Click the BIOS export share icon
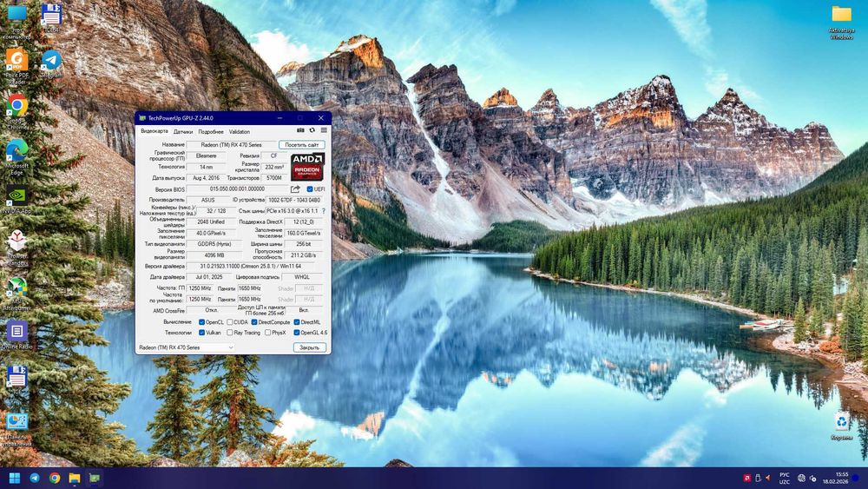The image size is (868, 489). pos(295,188)
